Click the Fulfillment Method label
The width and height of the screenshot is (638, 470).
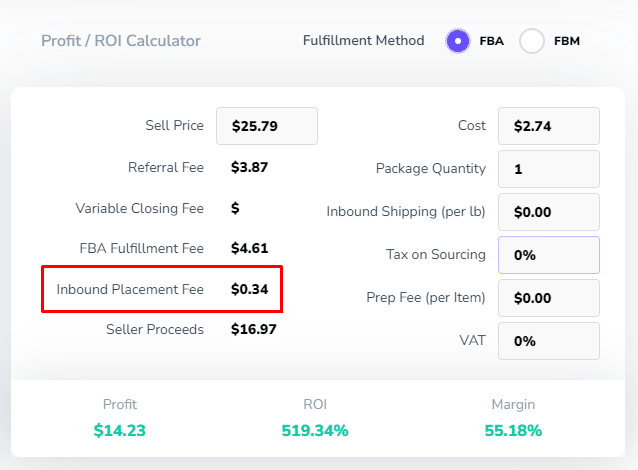tap(363, 41)
